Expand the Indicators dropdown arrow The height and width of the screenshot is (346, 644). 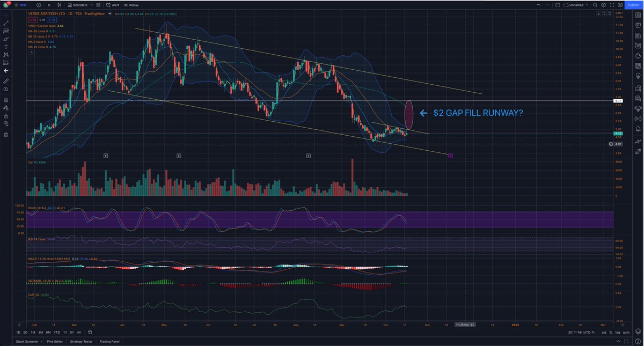click(x=91, y=5)
